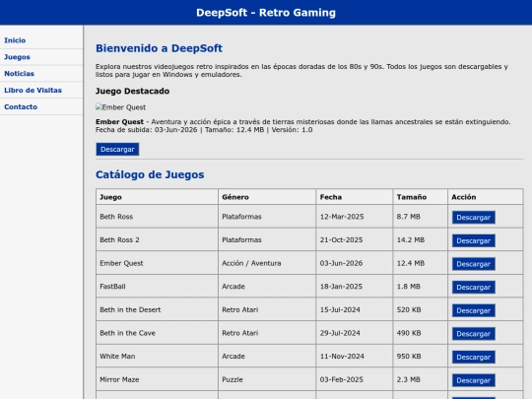Select the Beth Ross game name cell
The height and width of the screenshot is (399, 532).
157,217
